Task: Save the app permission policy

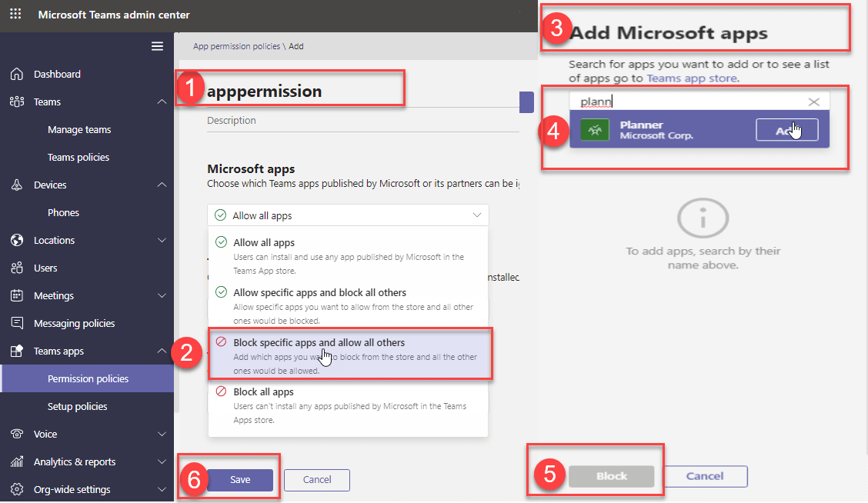Action: [239, 480]
